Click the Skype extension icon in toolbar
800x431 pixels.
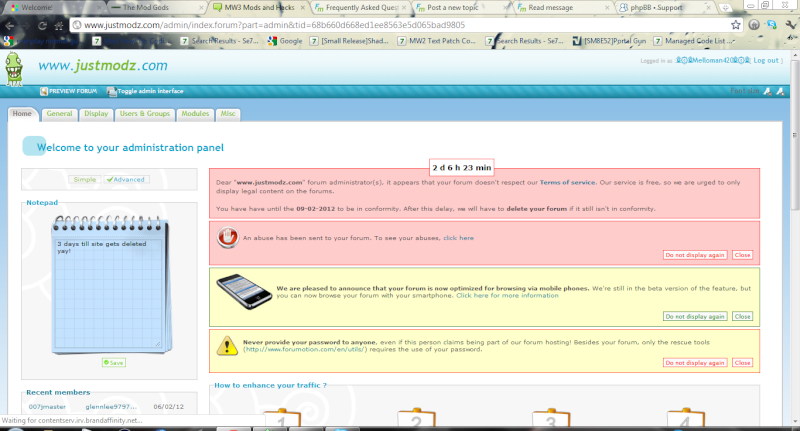[771, 24]
